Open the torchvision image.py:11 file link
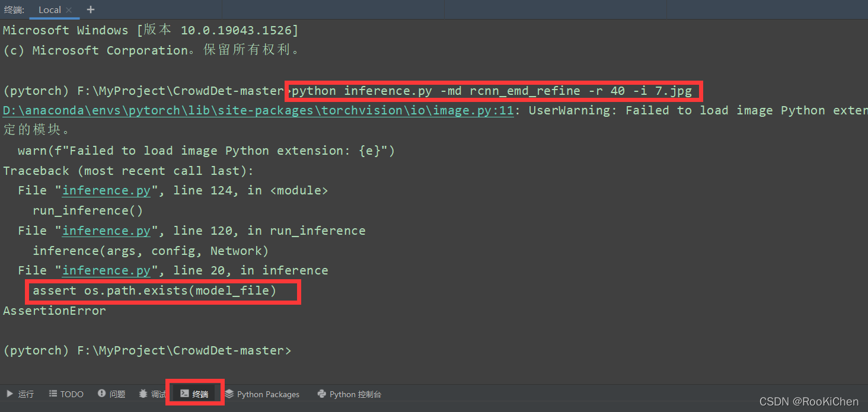Screen dimensions: 868x412 pyautogui.click(x=258, y=111)
